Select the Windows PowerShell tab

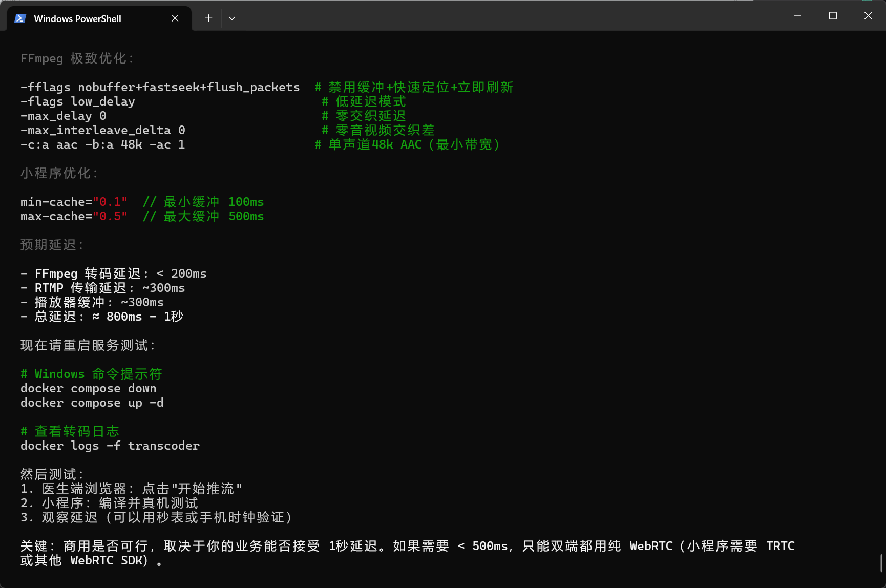tap(99, 18)
